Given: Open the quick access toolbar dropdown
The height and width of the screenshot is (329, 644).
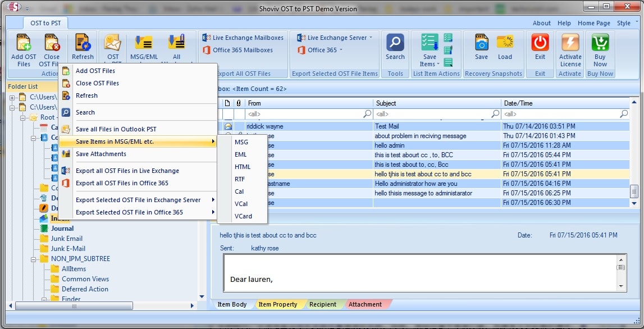Looking at the screenshot, I should (x=27, y=8).
